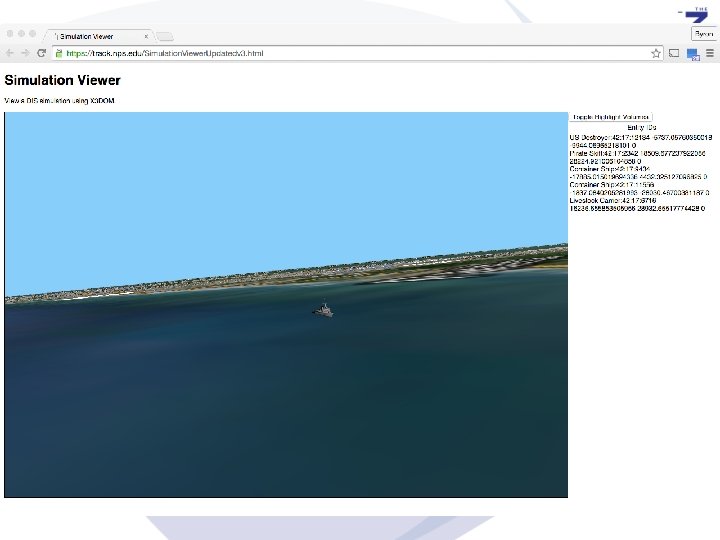The width and height of the screenshot is (720, 540).
Task: Close the Simulation Viewer tab
Action: coord(146,36)
